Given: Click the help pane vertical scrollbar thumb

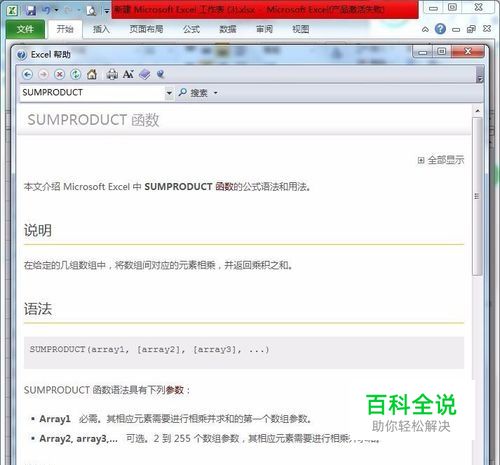Looking at the screenshot, I should pos(477,196).
